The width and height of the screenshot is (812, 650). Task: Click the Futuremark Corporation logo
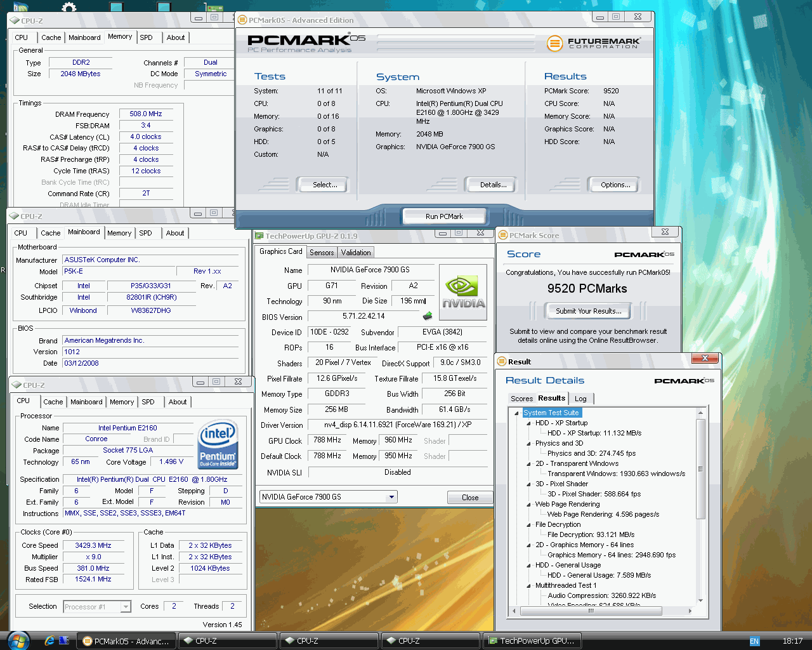coord(594,43)
